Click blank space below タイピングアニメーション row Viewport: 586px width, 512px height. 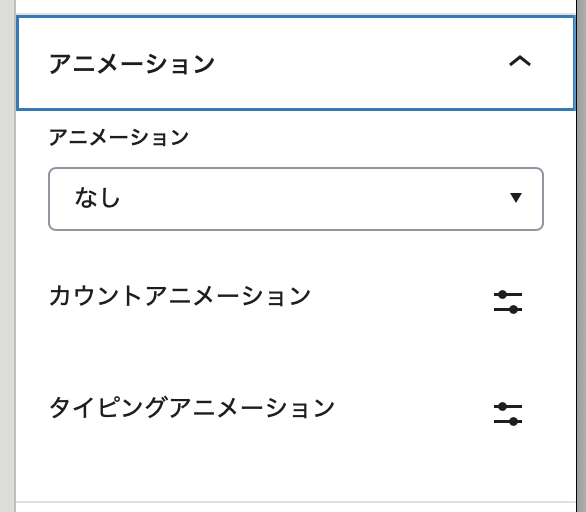pos(296,472)
